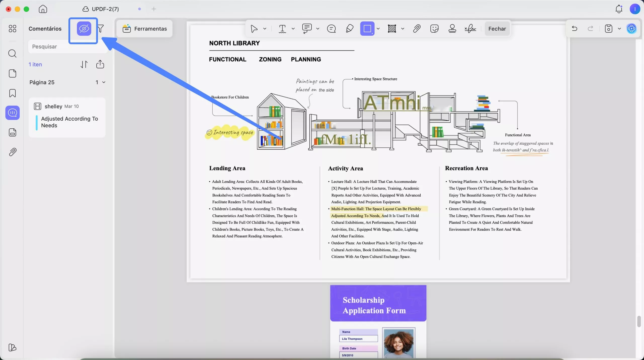Open the pages panel icon in sidebar
Viewport: 644px width, 360px height.
point(12,73)
